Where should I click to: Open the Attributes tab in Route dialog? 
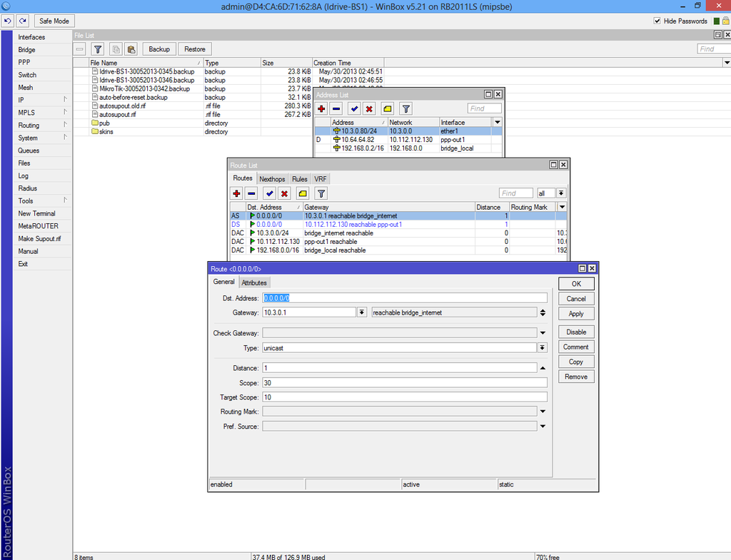point(253,282)
